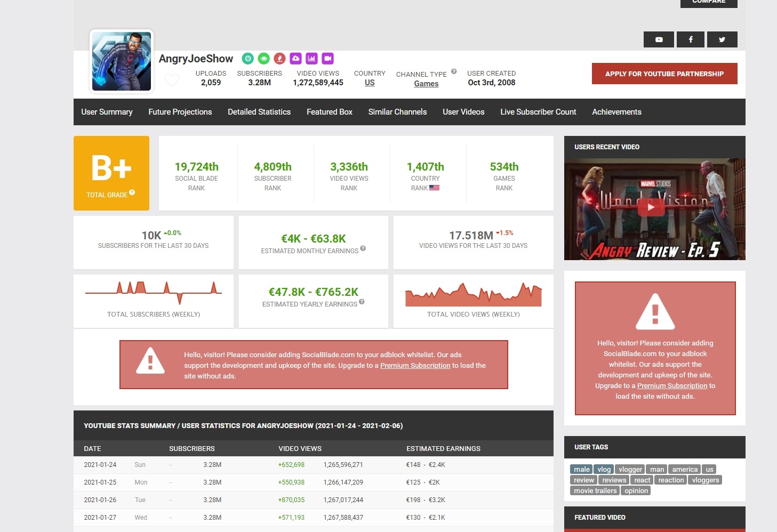Open the User Videos tab
Image resolution: width=777 pixels, height=532 pixels.
pyautogui.click(x=463, y=112)
